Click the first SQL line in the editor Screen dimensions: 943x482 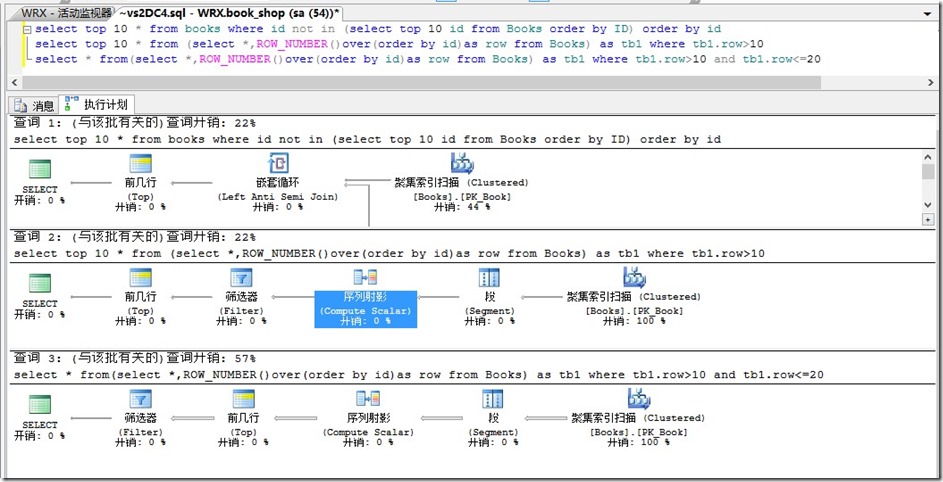[378, 29]
